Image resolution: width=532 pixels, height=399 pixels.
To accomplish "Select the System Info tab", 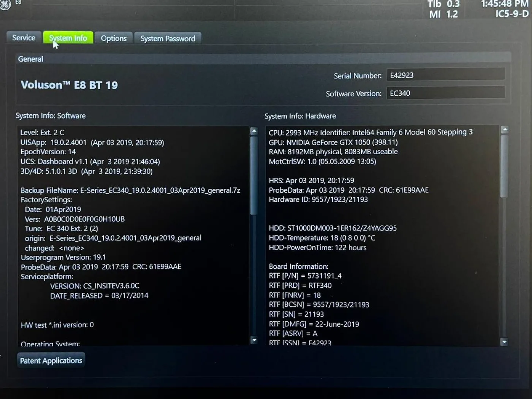I will point(68,38).
